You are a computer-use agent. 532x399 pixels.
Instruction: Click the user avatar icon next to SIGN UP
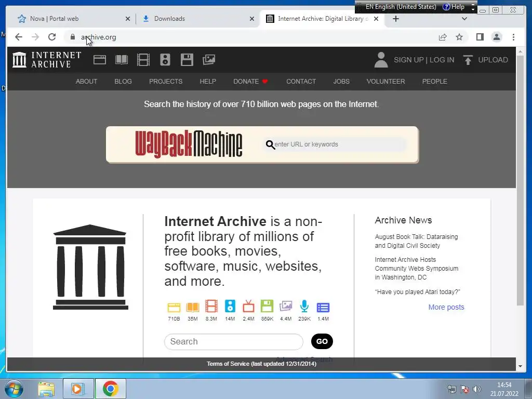381,60
